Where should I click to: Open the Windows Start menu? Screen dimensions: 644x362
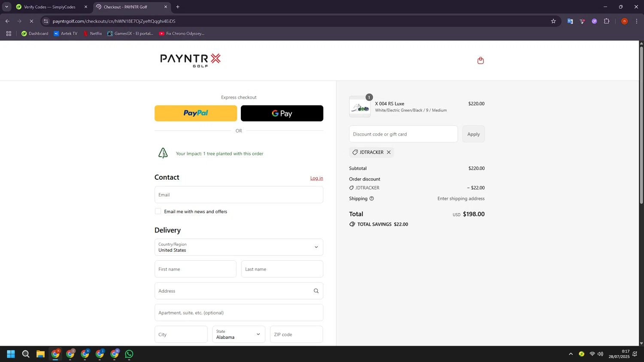(11, 354)
